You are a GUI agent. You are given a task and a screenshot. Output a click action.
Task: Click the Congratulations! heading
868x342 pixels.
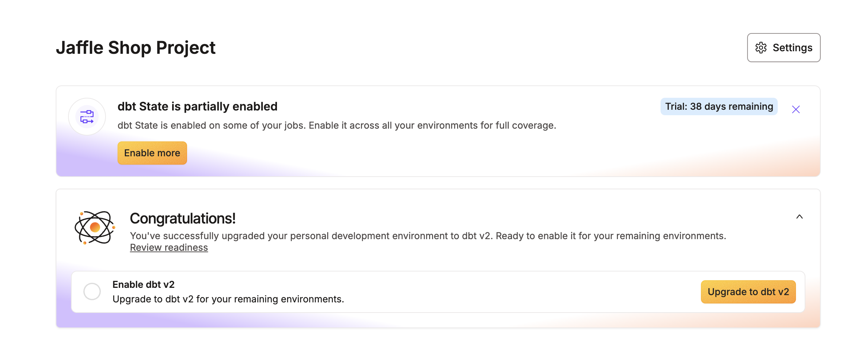183,218
